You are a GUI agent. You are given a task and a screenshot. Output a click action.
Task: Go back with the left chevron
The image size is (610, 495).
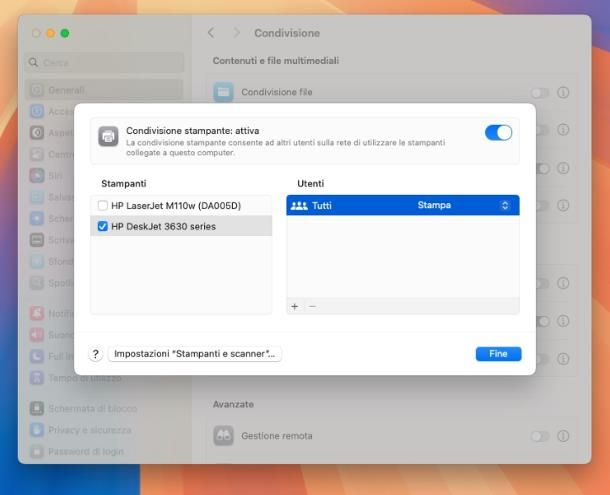coord(211,33)
